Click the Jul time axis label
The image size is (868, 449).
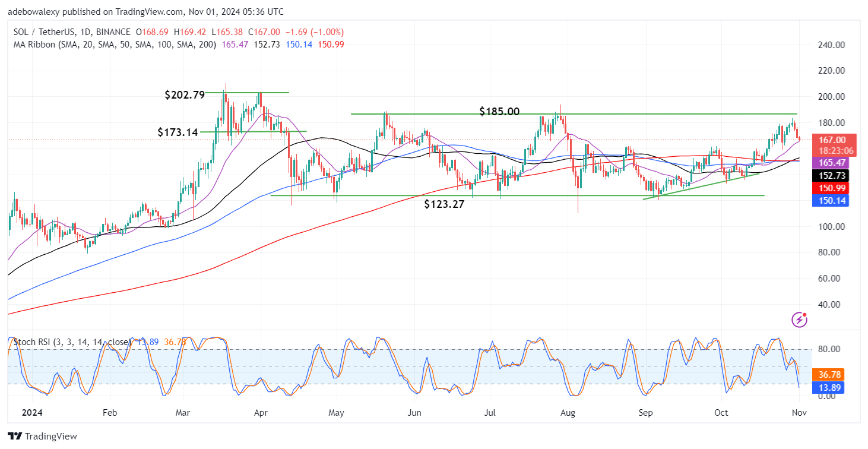click(x=490, y=412)
